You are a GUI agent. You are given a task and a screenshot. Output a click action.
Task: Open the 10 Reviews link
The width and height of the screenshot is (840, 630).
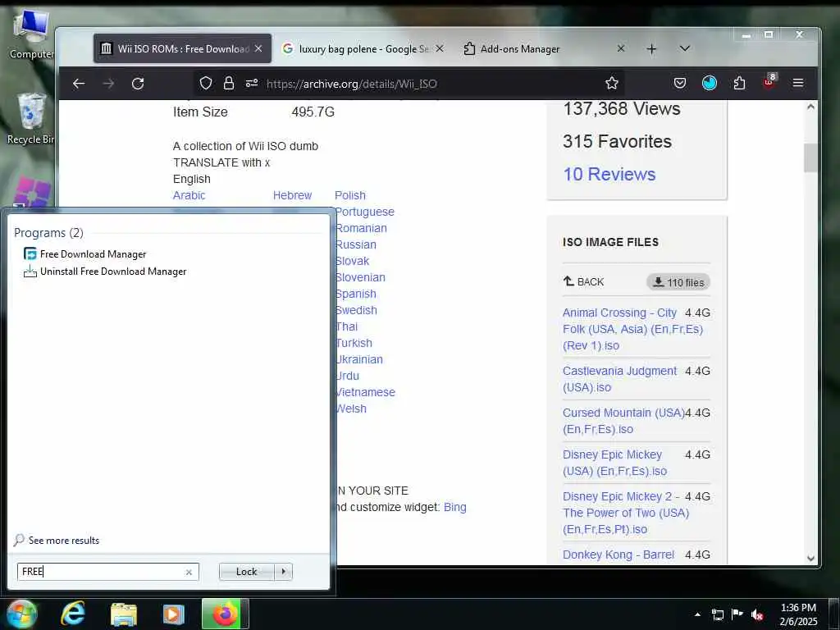pos(609,174)
